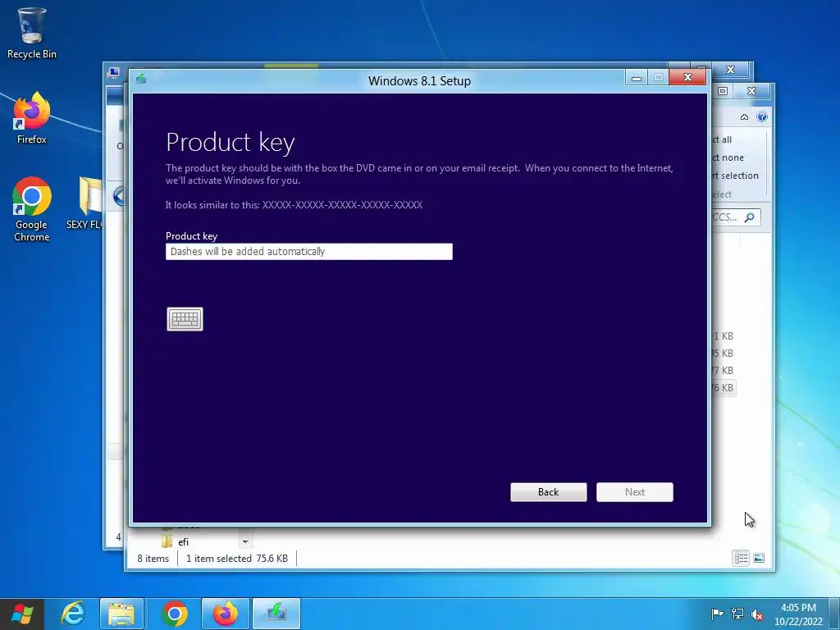Select the Firefox desktop shortcut
840x630 pixels.
click(x=32, y=118)
